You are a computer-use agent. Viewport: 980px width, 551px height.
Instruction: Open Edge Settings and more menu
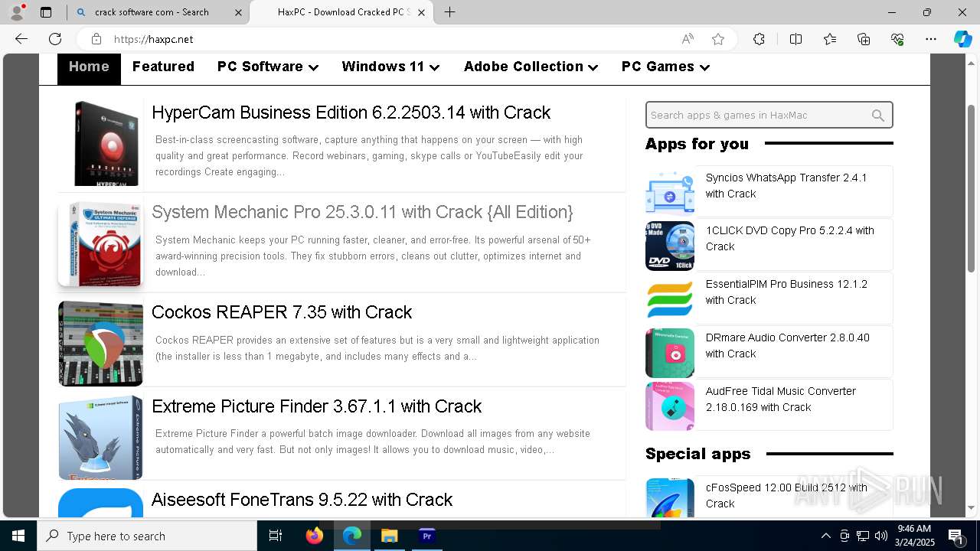coord(931,39)
